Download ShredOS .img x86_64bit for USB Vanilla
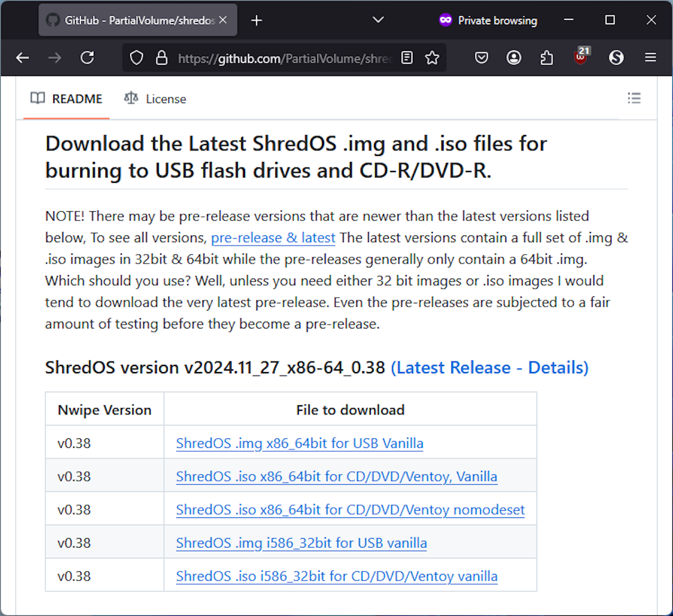The width and height of the screenshot is (673, 616). (299, 443)
